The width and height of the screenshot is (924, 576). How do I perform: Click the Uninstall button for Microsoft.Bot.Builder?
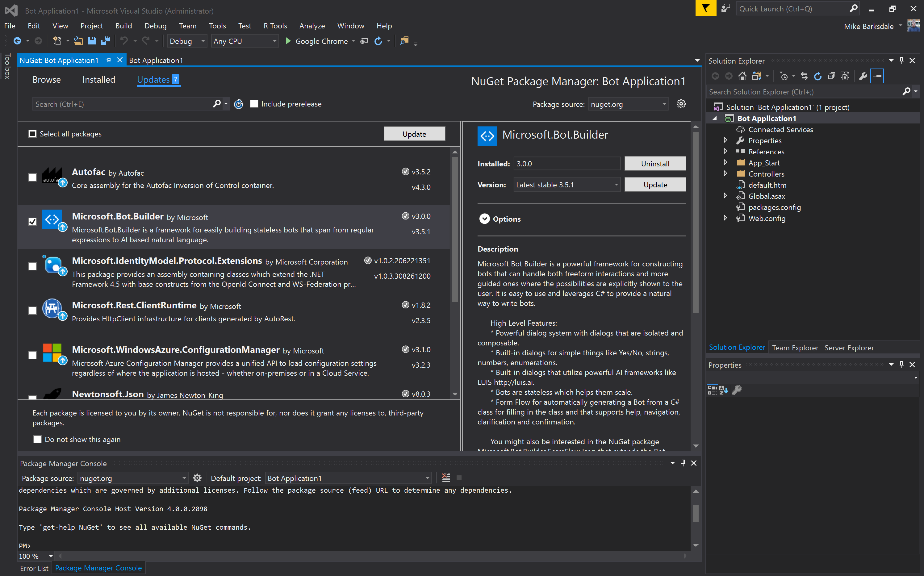coord(654,163)
